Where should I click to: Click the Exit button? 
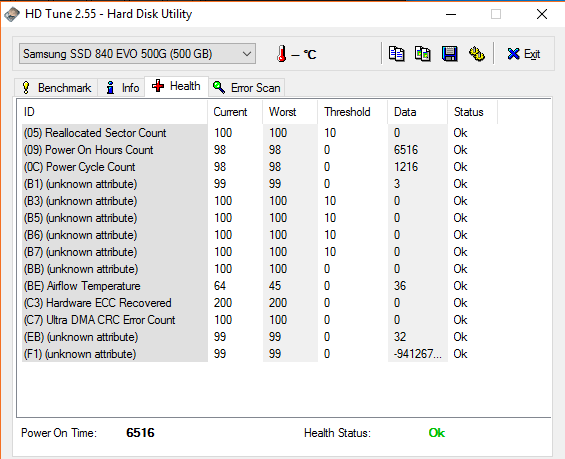[x=524, y=54]
